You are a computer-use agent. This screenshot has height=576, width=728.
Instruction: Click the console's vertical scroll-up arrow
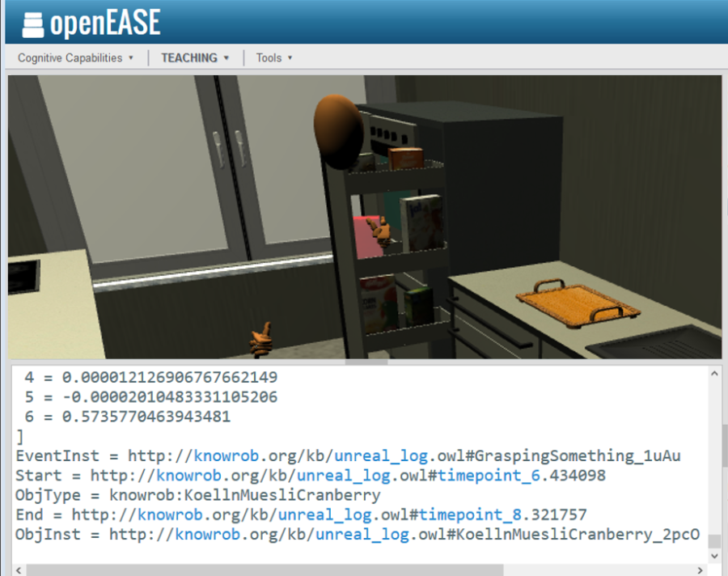[x=715, y=374]
